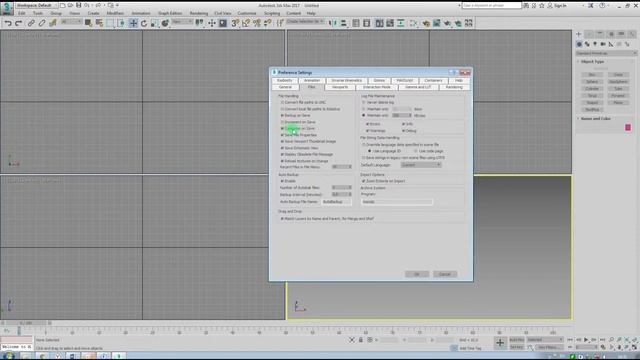Open the Modifiers menu

point(115,13)
